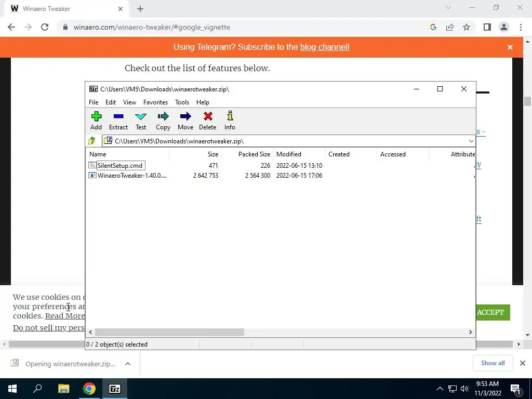
Task: Sort by the Accessed column header
Action: click(403, 154)
